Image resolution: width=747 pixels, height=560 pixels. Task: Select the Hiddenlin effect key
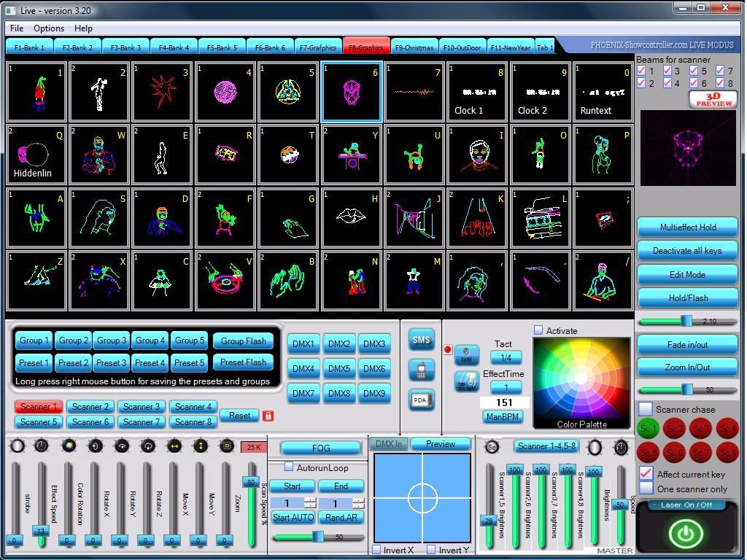click(x=36, y=155)
